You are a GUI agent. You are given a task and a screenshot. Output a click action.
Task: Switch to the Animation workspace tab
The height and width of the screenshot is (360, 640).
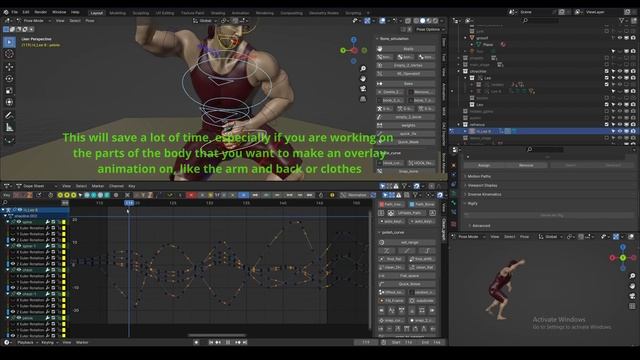pyautogui.click(x=240, y=13)
